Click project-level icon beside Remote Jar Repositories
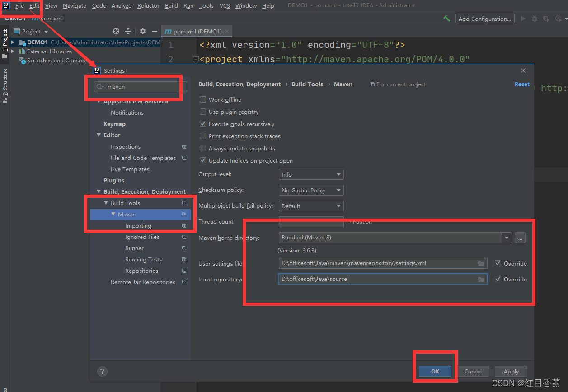Screen dimensions: 568x392 coord(184,282)
